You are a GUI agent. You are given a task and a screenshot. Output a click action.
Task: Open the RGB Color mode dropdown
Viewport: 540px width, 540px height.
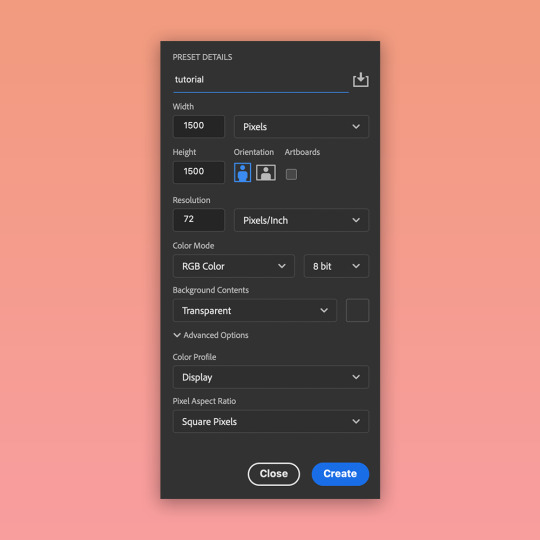point(234,266)
